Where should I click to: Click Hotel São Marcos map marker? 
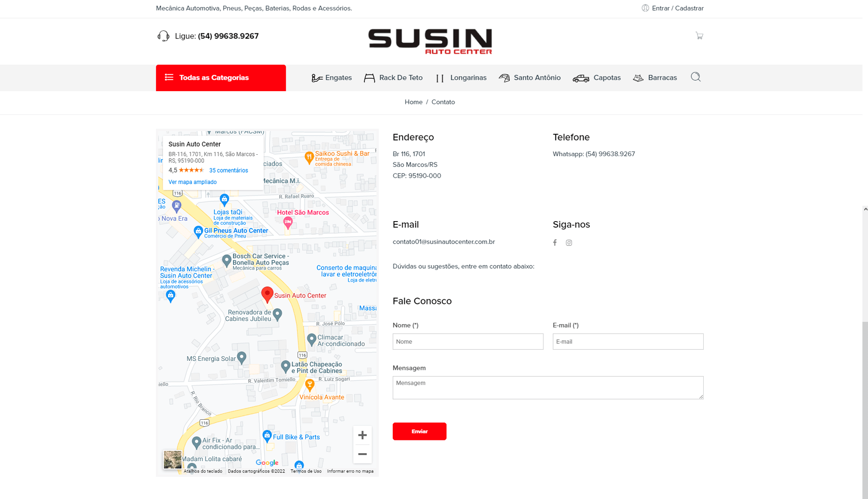pyautogui.click(x=288, y=223)
